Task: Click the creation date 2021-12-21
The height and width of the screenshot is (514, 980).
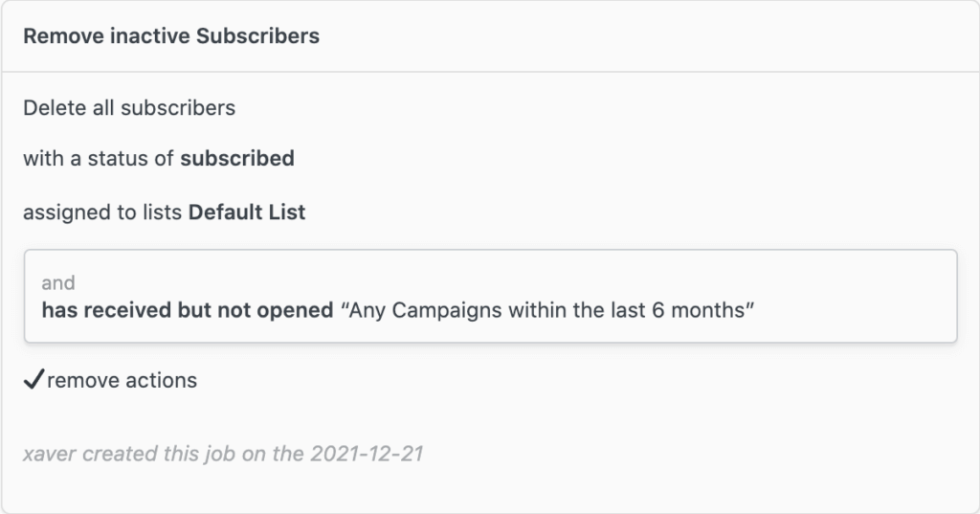Action: click(367, 454)
